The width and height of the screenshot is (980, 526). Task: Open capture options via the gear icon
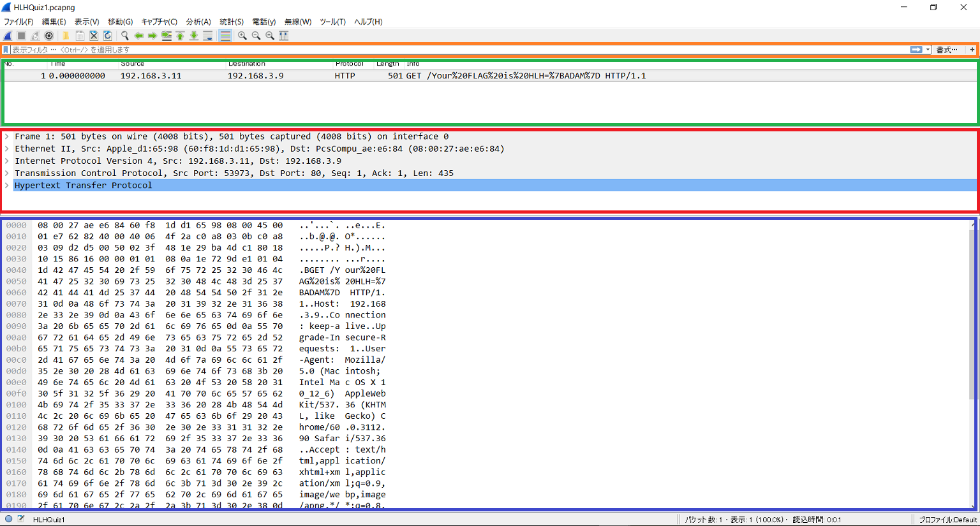click(x=49, y=36)
